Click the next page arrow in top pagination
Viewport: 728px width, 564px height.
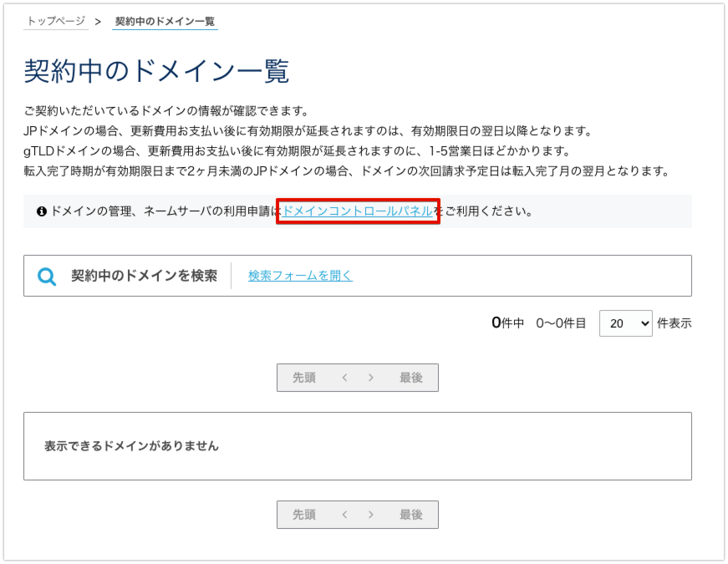[370, 378]
